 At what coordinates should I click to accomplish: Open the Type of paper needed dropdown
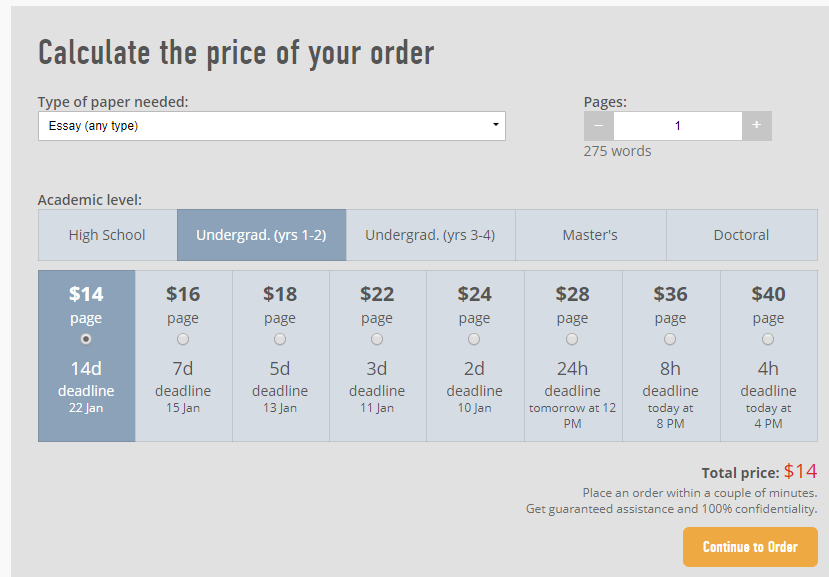click(x=272, y=126)
